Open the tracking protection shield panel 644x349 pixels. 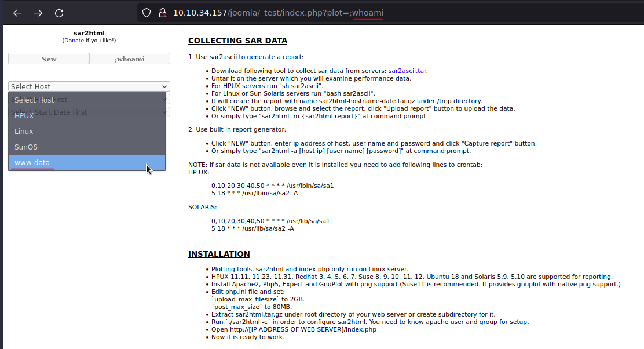pyautogui.click(x=146, y=12)
